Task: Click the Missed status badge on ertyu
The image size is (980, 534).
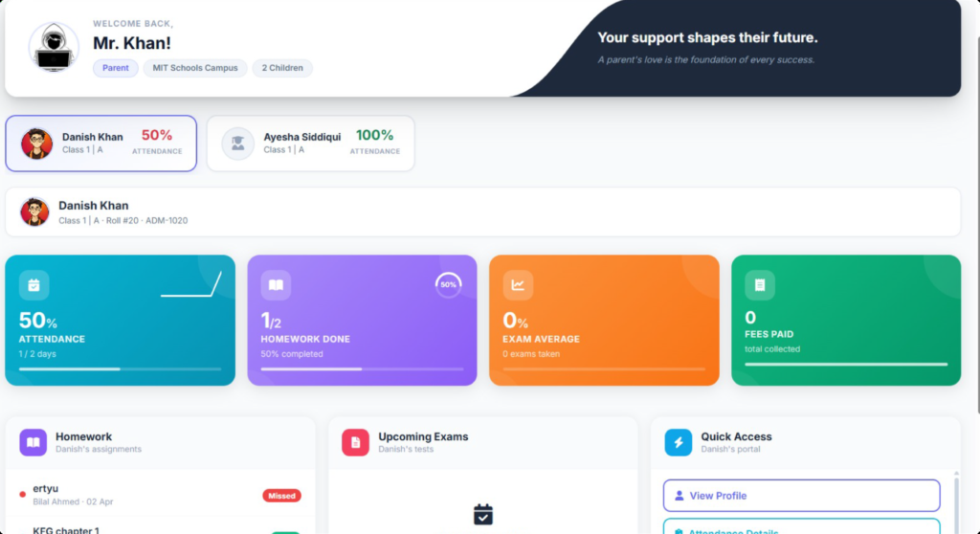Action: [x=281, y=495]
